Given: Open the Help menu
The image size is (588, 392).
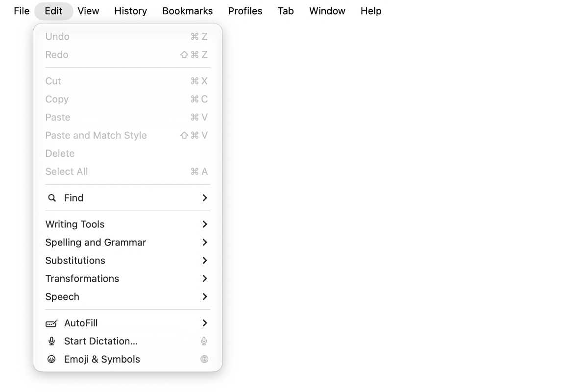Looking at the screenshot, I should pyautogui.click(x=371, y=11).
